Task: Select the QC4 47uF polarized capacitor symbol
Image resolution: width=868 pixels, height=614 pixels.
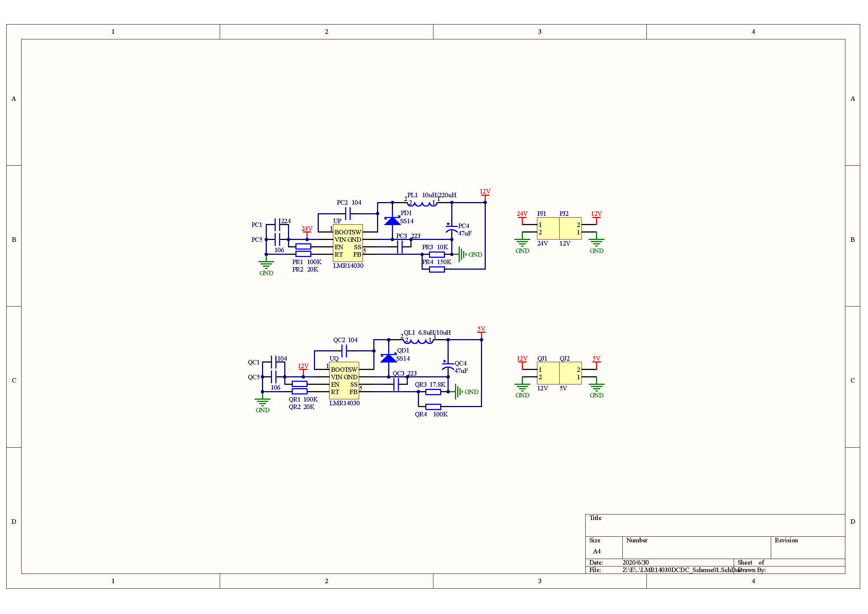Action: tap(448, 366)
